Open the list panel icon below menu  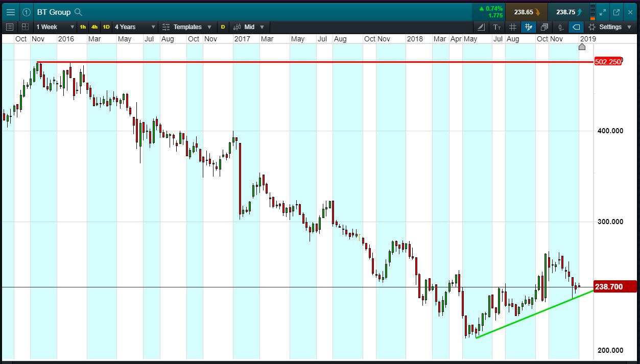10,27
